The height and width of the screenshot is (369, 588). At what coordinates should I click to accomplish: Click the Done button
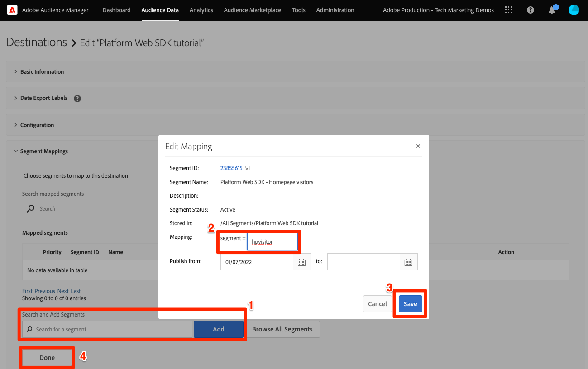click(47, 357)
